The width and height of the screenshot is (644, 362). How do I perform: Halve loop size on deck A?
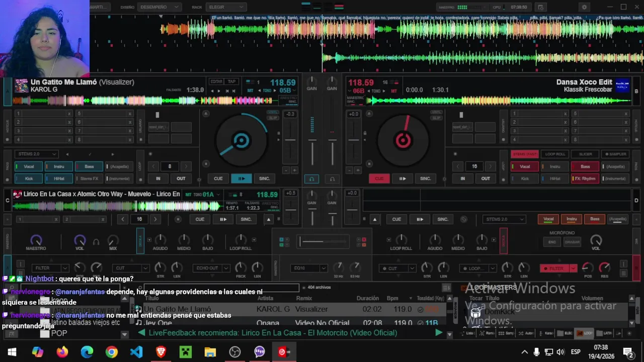(x=153, y=166)
